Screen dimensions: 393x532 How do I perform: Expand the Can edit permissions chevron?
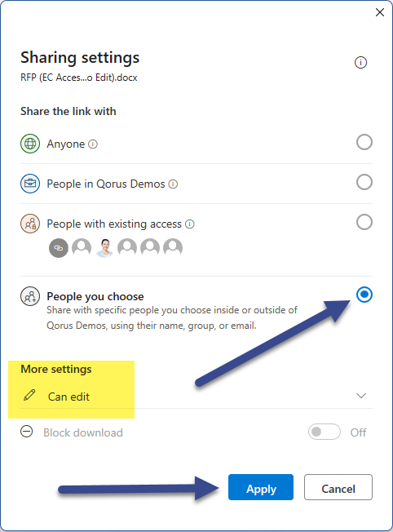(x=361, y=396)
